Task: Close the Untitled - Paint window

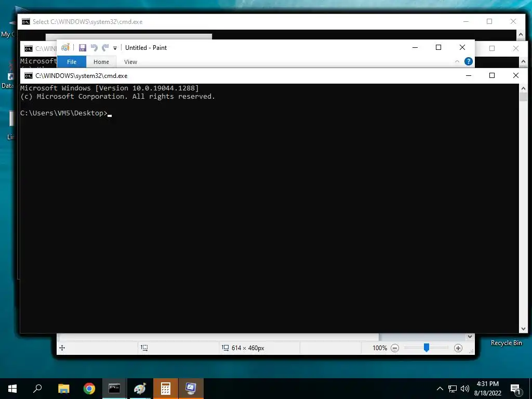Action: [462, 47]
